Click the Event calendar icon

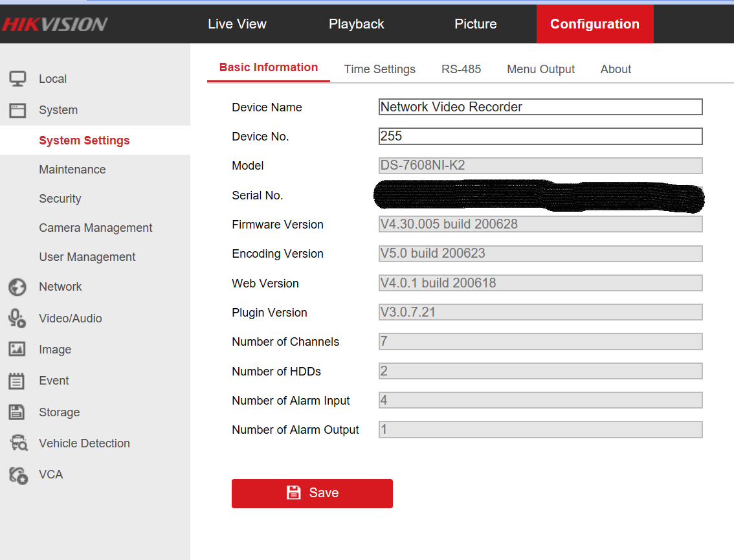[x=17, y=381]
